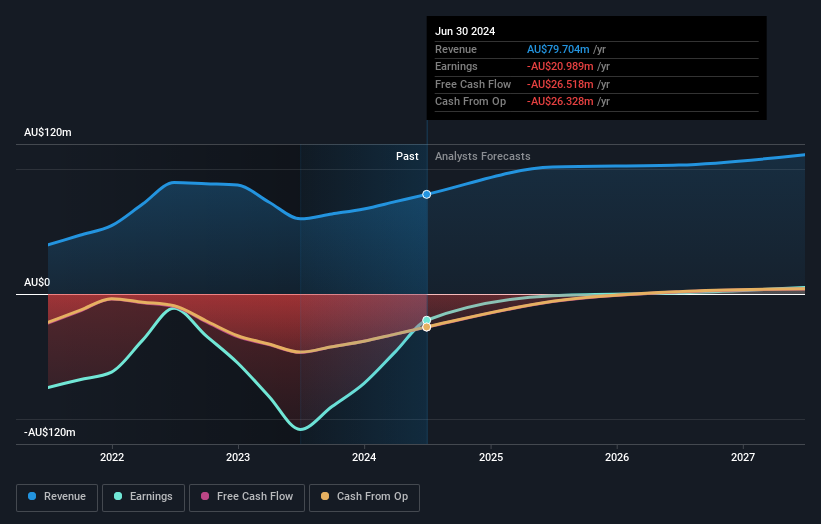Click the -AU$26.518m free cash flow value
Image resolution: width=821 pixels, height=524 pixels.
click(560, 84)
